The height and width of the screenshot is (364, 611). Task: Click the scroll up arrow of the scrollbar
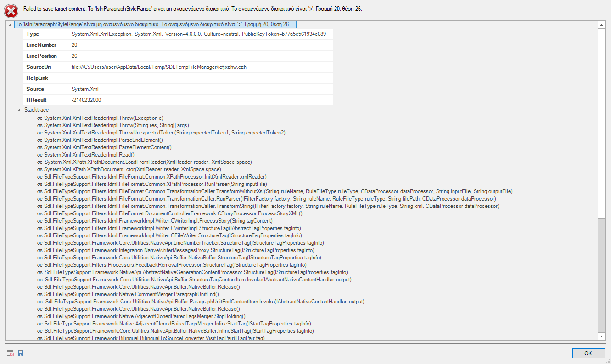click(602, 24)
